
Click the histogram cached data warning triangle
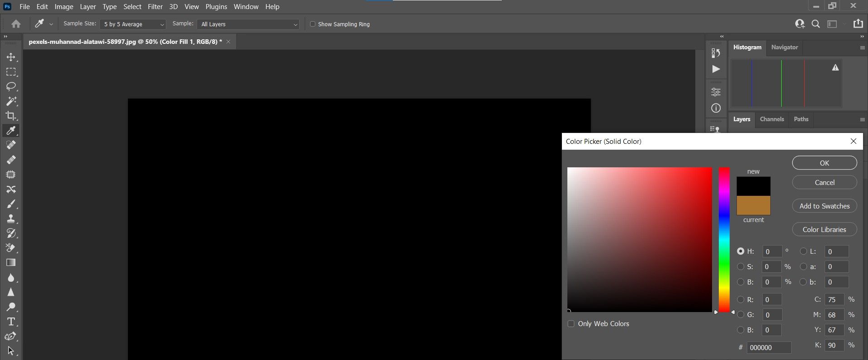pos(835,67)
